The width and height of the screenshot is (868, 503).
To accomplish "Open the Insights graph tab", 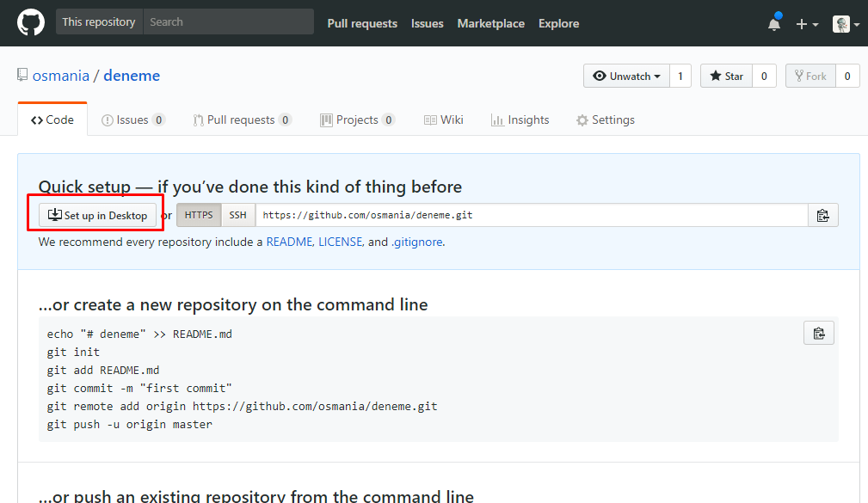I will click(x=520, y=120).
